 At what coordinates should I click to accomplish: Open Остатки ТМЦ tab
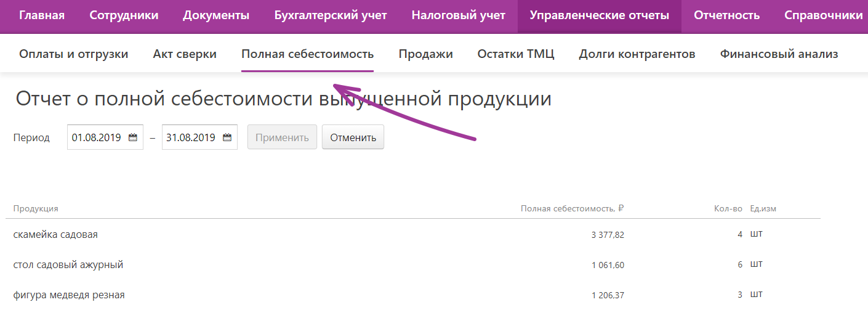tap(516, 54)
